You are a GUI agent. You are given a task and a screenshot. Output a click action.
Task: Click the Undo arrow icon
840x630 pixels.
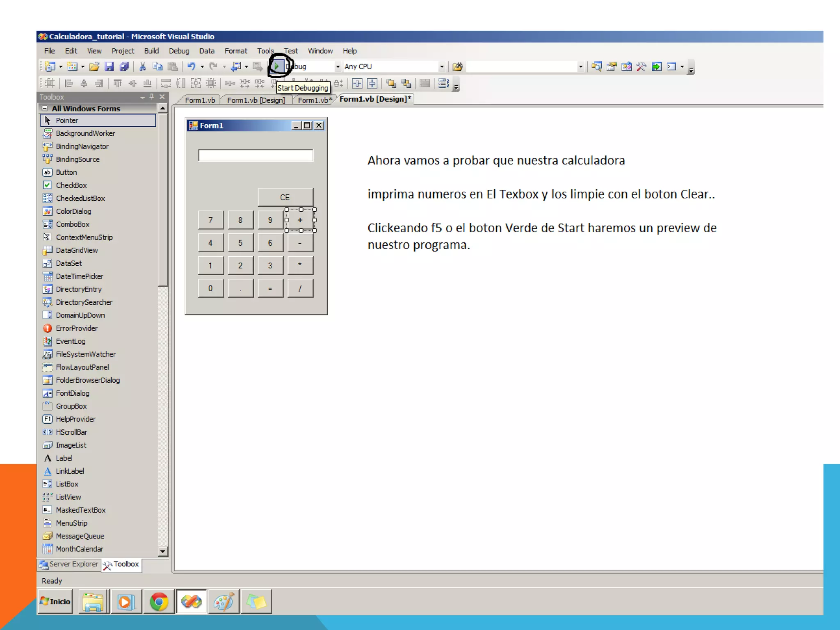tap(191, 66)
